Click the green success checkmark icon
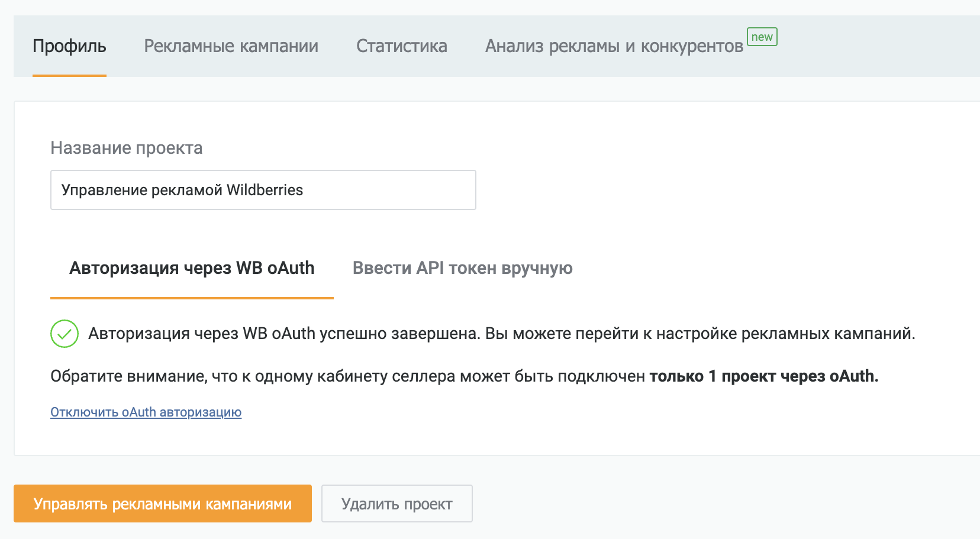 tap(65, 334)
